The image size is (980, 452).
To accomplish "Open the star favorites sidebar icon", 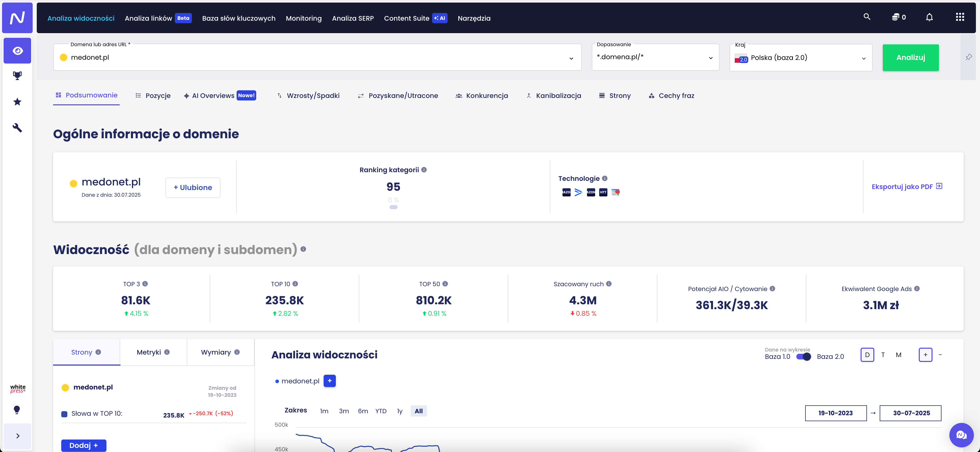I will pyautogui.click(x=17, y=102).
